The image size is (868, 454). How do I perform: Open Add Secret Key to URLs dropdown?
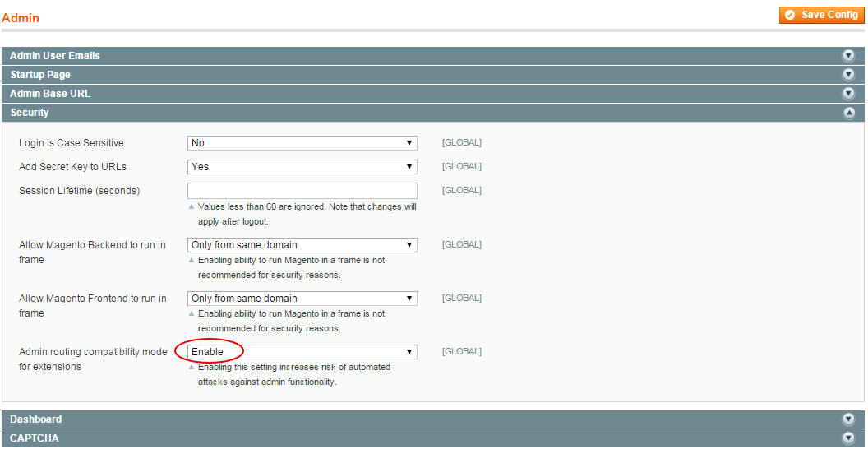pyautogui.click(x=302, y=167)
